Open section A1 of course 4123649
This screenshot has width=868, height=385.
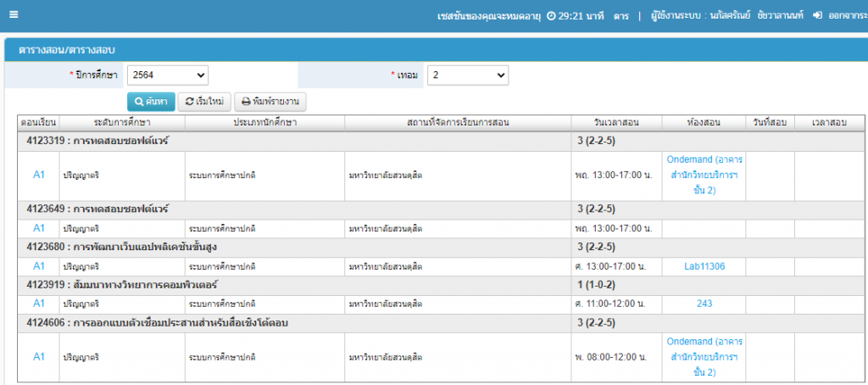39,227
